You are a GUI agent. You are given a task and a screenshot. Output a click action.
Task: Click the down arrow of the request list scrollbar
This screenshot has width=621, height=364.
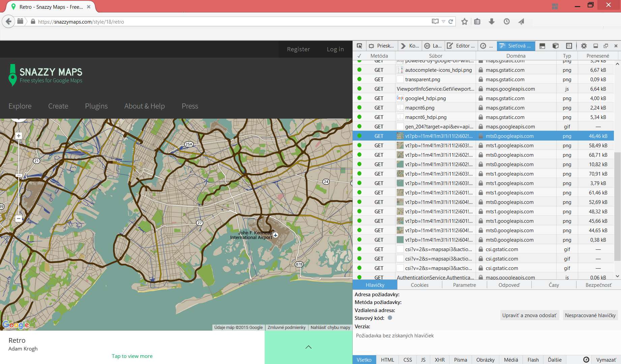pos(617,276)
